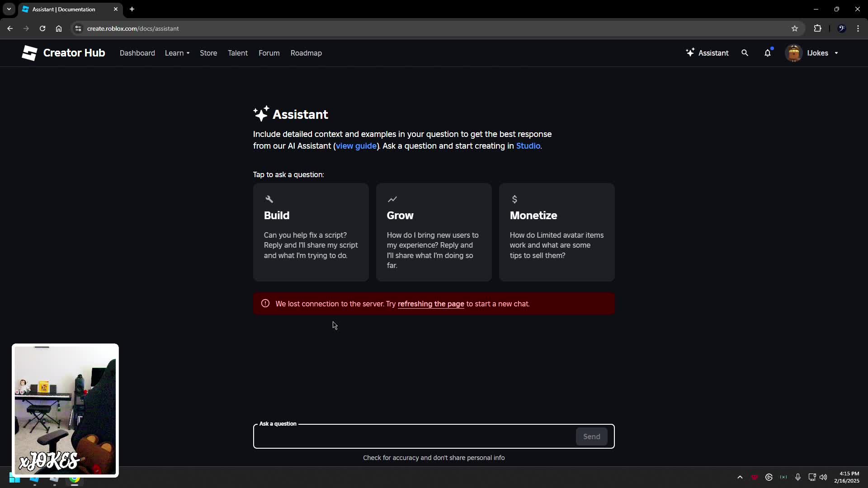Expand the Learn menu
The width and height of the screenshot is (868, 488).
coord(177,53)
